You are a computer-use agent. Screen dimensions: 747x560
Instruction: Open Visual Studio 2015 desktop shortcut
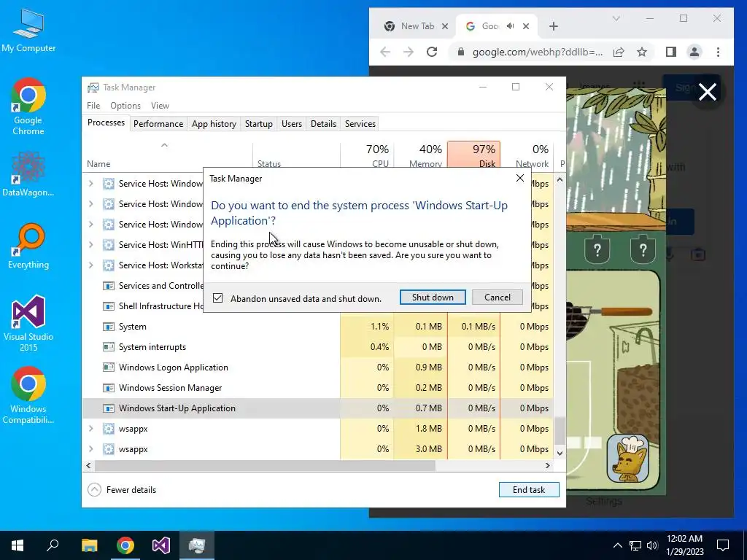click(28, 323)
